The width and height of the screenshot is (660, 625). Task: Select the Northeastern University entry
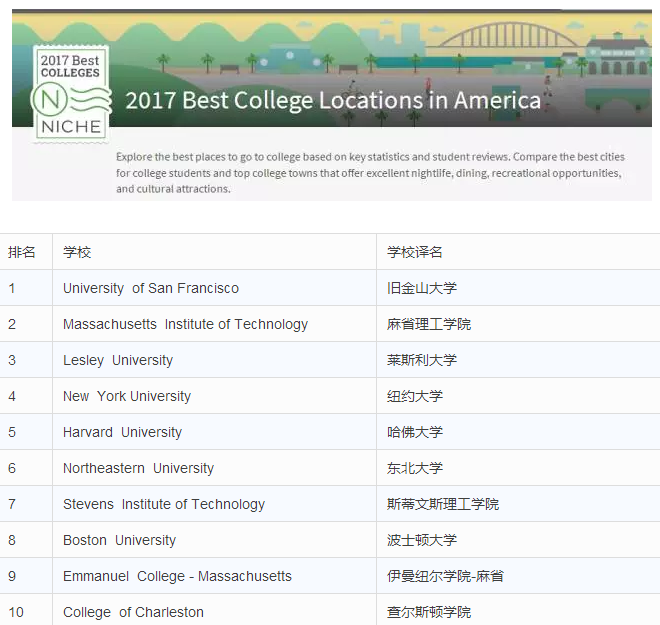tap(138, 468)
